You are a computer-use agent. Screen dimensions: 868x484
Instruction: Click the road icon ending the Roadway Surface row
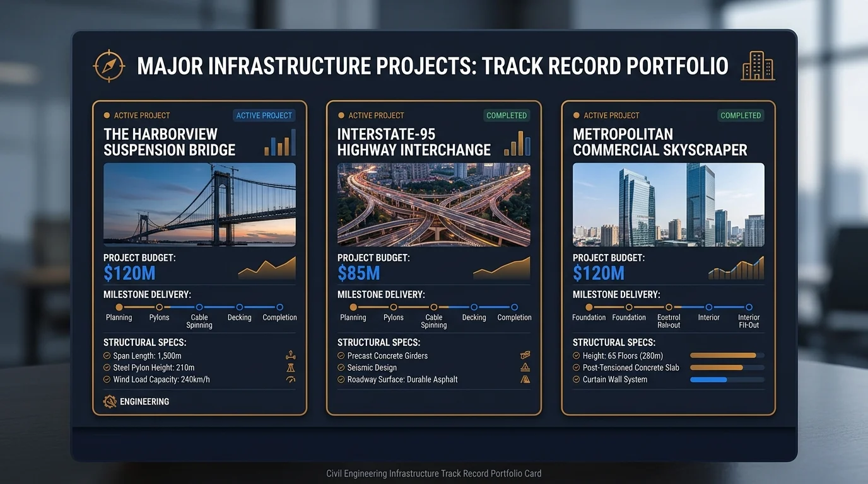pos(525,379)
